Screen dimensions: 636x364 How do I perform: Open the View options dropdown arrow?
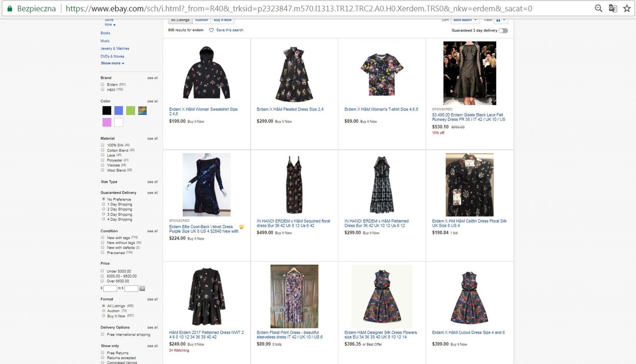pos(504,20)
